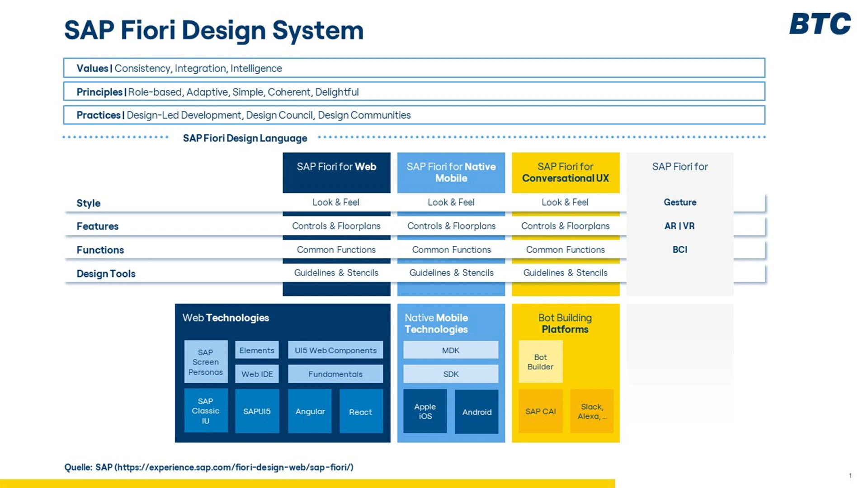This screenshot has height=488, width=868.
Task: Click the Elements box
Action: [257, 350]
